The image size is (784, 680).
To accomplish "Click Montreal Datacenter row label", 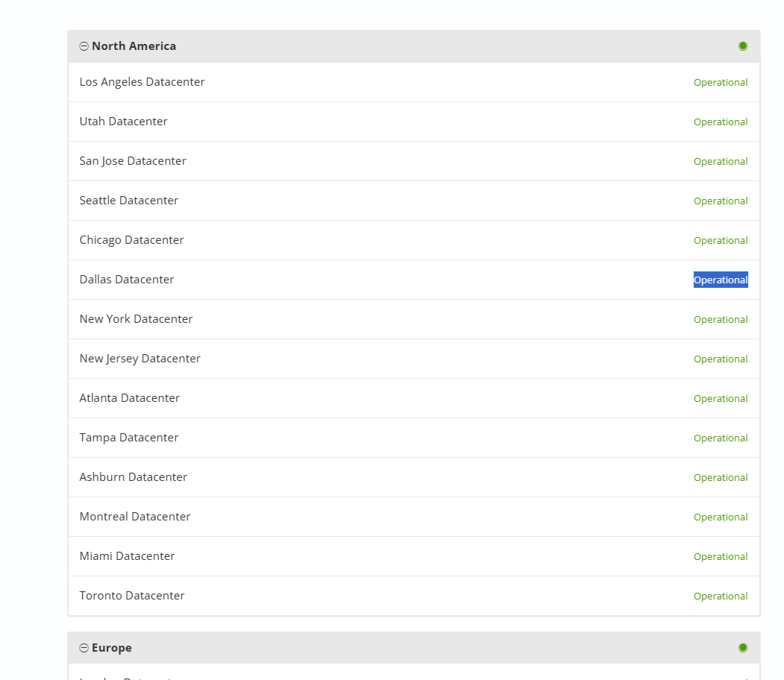I will click(135, 516).
